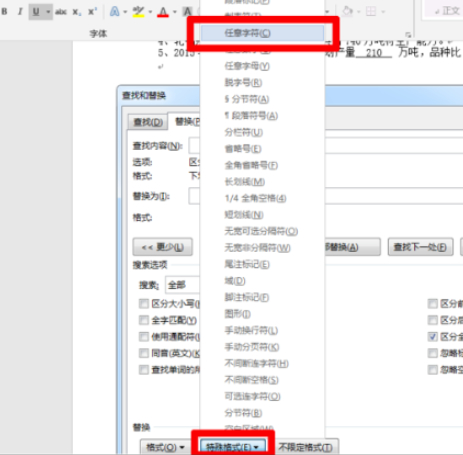
Task: Choose 任意字符(C) from the special menu
Action: point(262,33)
